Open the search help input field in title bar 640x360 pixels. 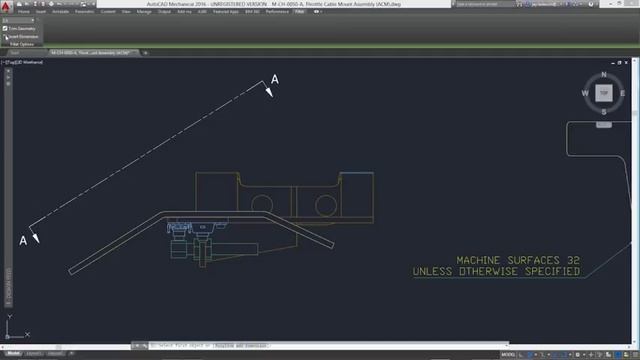(484, 4)
